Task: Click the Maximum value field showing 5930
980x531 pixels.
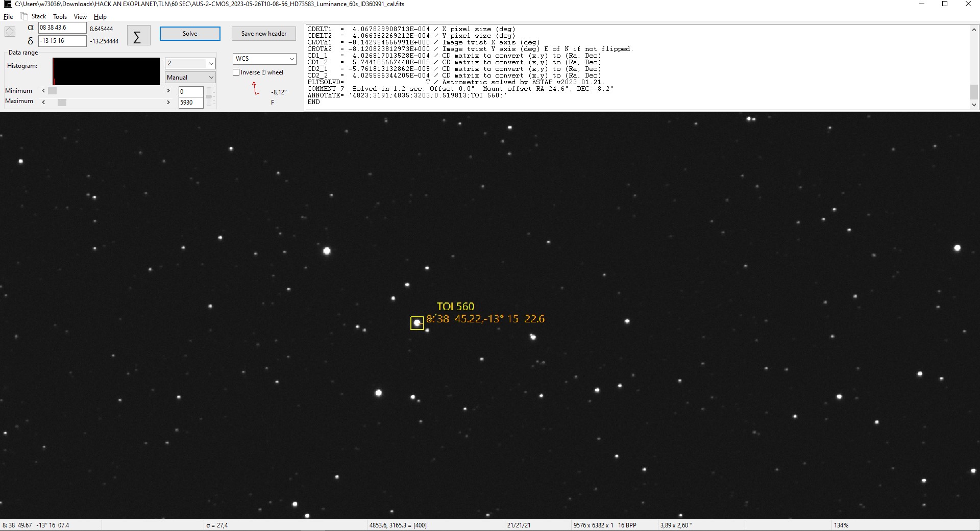Action: 190,102
